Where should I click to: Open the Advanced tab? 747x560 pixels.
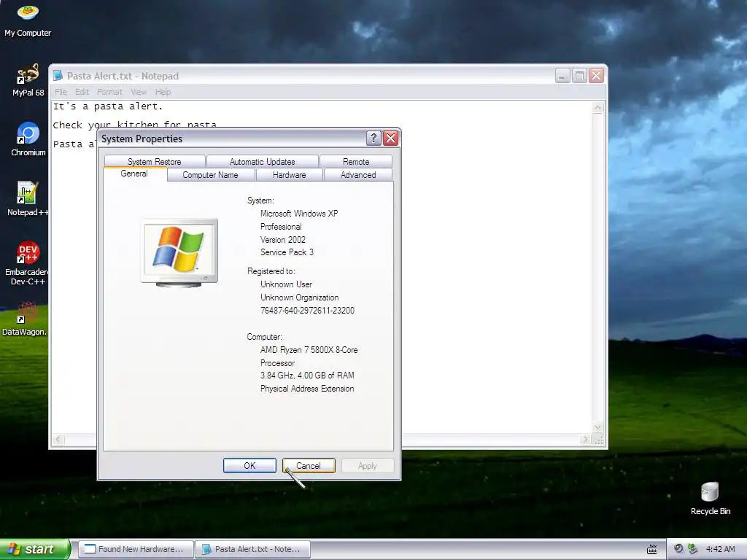pos(358,175)
